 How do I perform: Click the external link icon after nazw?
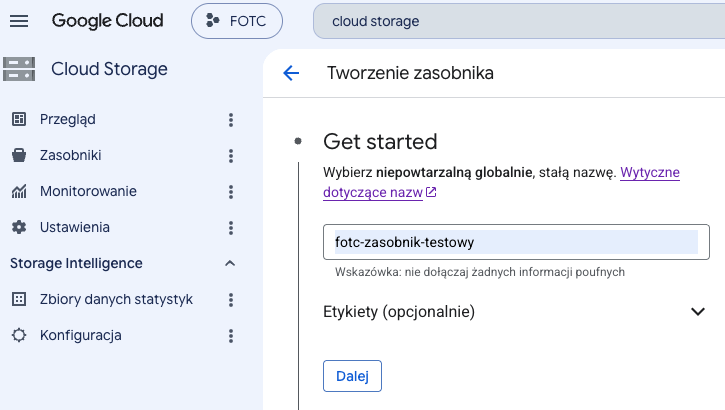tap(431, 192)
